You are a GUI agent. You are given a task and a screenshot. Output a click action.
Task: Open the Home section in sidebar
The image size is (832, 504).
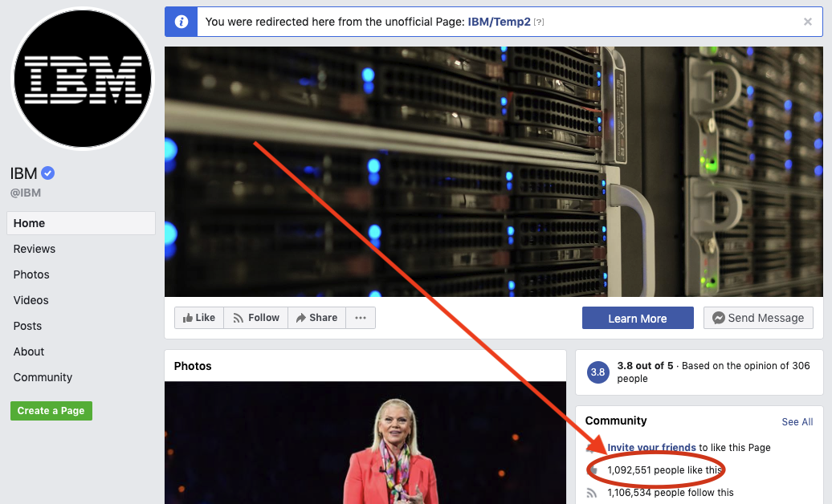[x=81, y=223]
